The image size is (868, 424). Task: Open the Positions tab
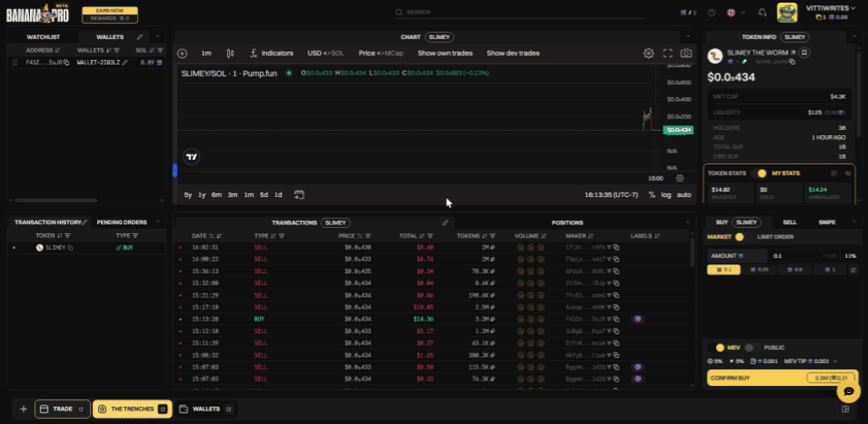coord(567,223)
